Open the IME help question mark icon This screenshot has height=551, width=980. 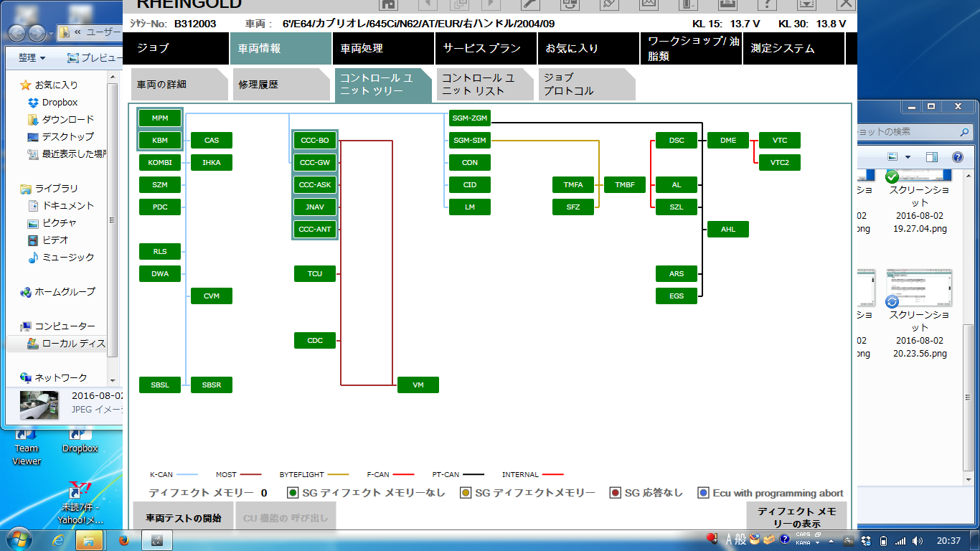click(785, 540)
